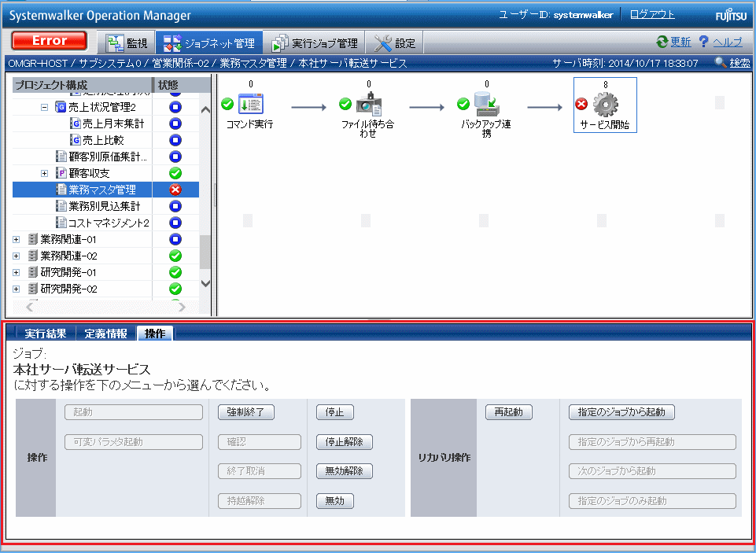This screenshot has height=553, width=756.
Task: Select 業務別見込集計 in the tree
Action: point(105,206)
